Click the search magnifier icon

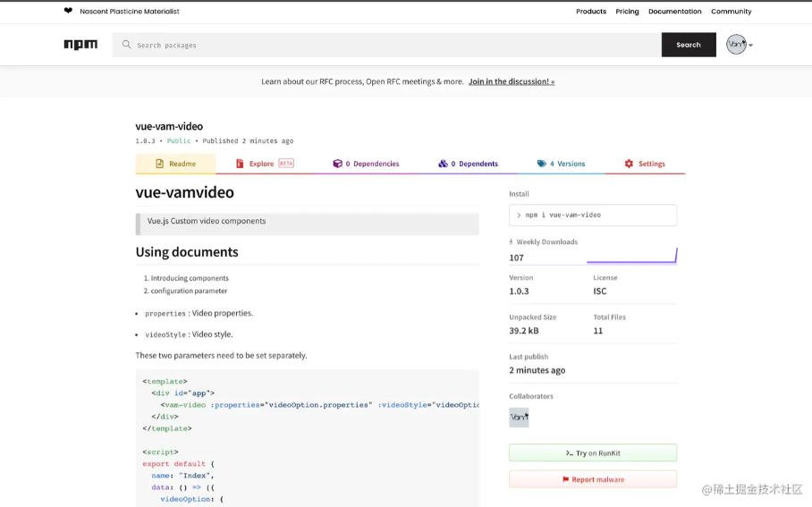(126, 45)
